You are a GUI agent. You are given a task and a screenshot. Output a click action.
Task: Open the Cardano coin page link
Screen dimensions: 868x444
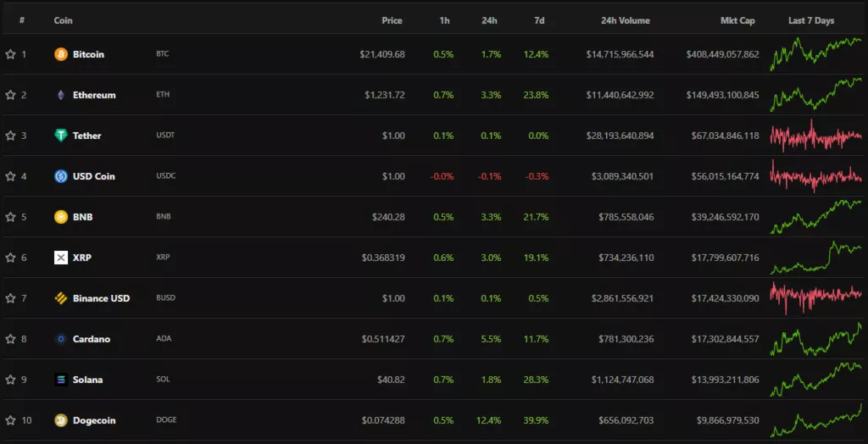(92, 339)
